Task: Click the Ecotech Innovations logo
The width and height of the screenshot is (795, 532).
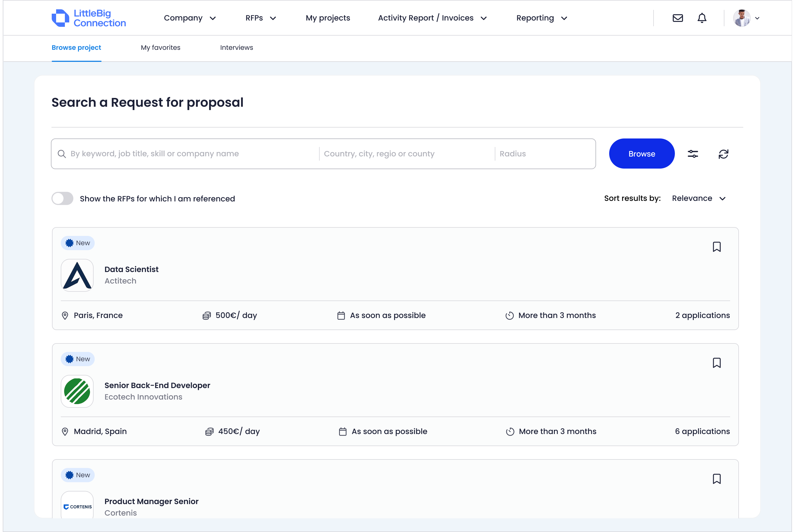Action: (x=77, y=391)
